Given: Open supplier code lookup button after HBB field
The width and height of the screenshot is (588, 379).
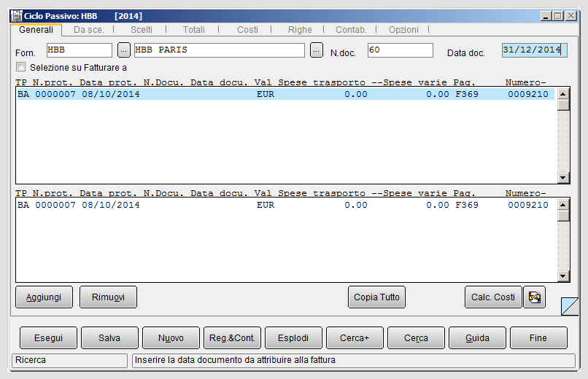Looking at the screenshot, I should tap(124, 50).
